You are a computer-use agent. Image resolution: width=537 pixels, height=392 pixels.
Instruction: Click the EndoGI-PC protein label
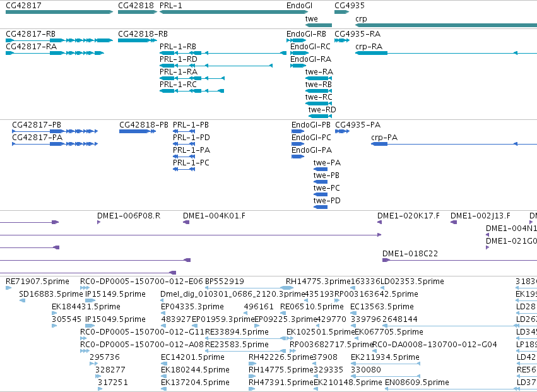pyautogui.click(x=311, y=138)
